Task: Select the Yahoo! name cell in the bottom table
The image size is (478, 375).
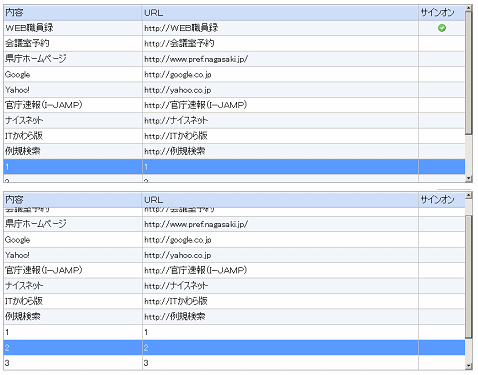Action: [73, 255]
